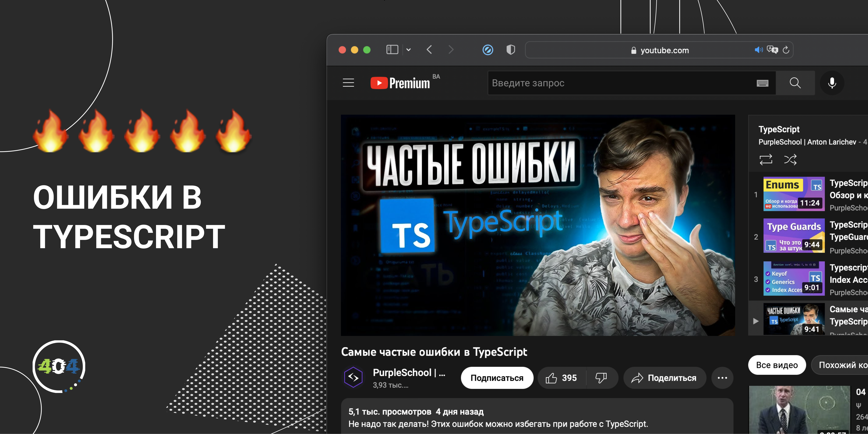
Task: Go back with the browser back arrow
Action: pyautogui.click(x=429, y=50)
